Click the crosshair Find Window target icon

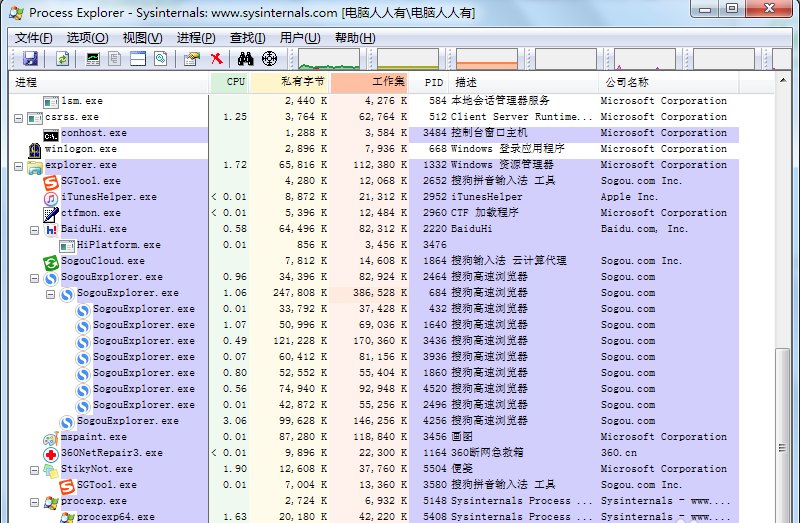click(269, 59)
